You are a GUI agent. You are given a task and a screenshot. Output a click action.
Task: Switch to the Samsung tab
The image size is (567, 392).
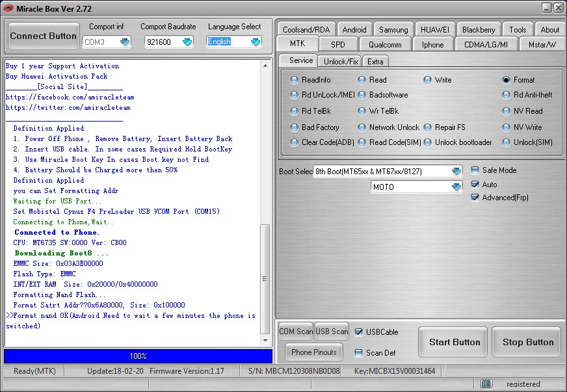pyautogui.click(x=393, y=30)
